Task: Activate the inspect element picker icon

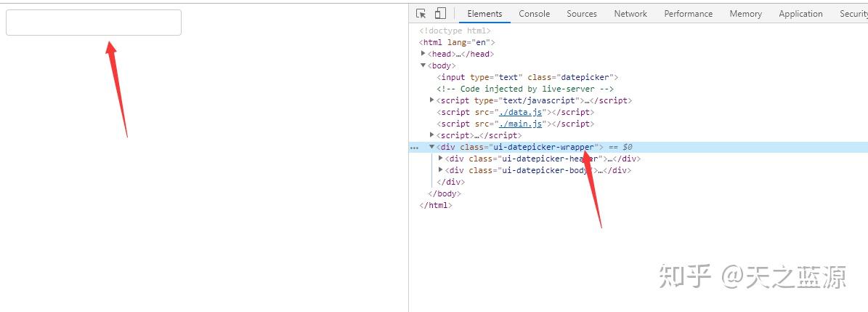Action: tap(421, 13)
